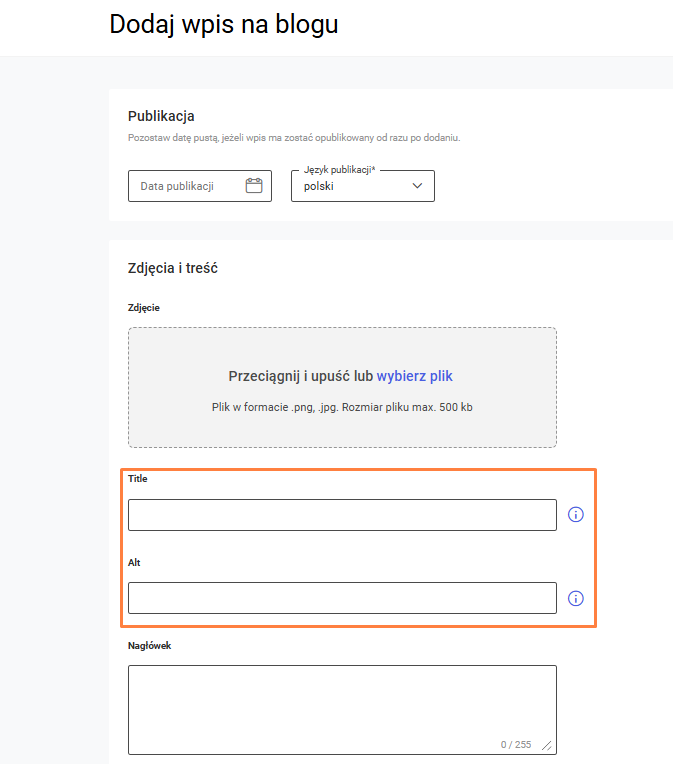Click the Zdjęcia i treść section heading
Viewport: 673px width, 764px height.
pyautogui.click(x=173, y=268)
